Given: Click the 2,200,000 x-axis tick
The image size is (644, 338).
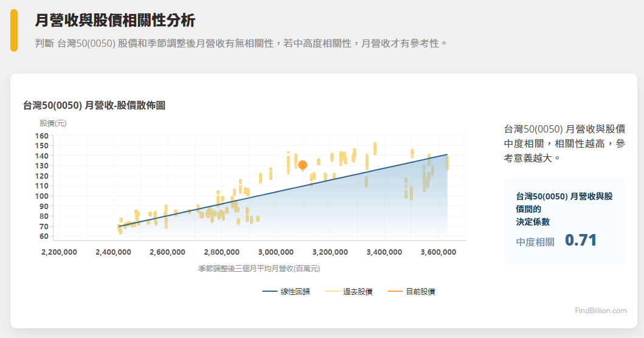Looking at the screenshot, I should (x=59, y=252).
